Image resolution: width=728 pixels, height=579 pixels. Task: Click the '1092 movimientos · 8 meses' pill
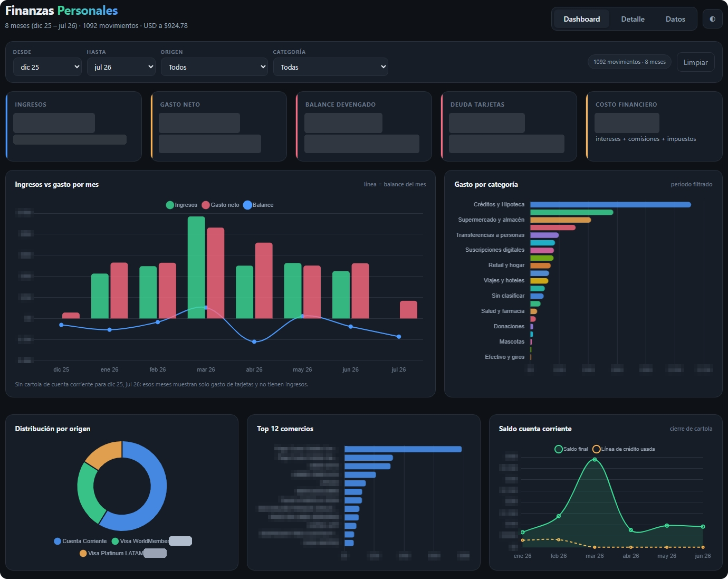tap(629, 62)
